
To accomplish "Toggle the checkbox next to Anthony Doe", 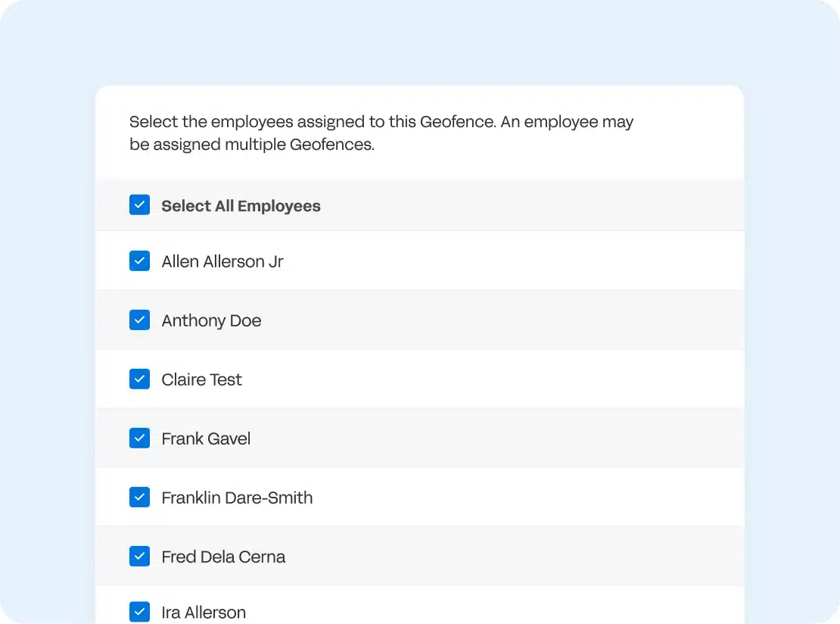I will (139, 320).
